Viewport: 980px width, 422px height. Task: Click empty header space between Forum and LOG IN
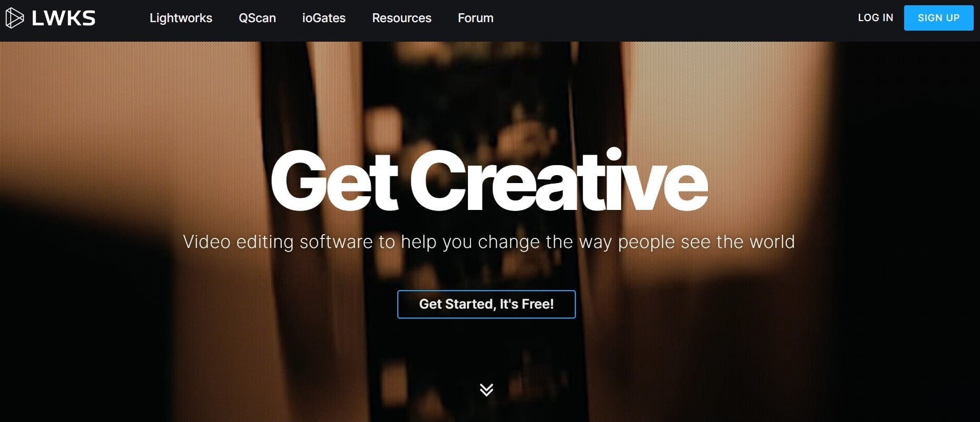[674, 20]
